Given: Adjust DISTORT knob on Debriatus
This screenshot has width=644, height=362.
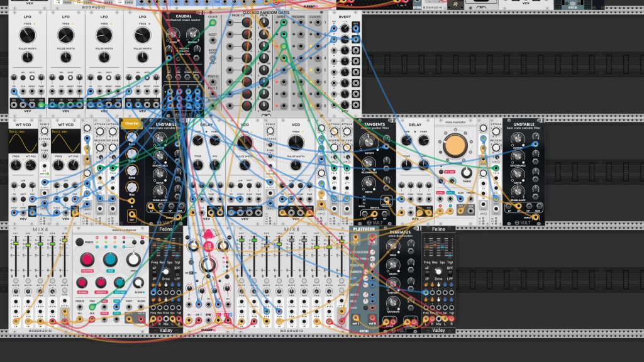Looking at the screenshot, I should tap(393, 283).
